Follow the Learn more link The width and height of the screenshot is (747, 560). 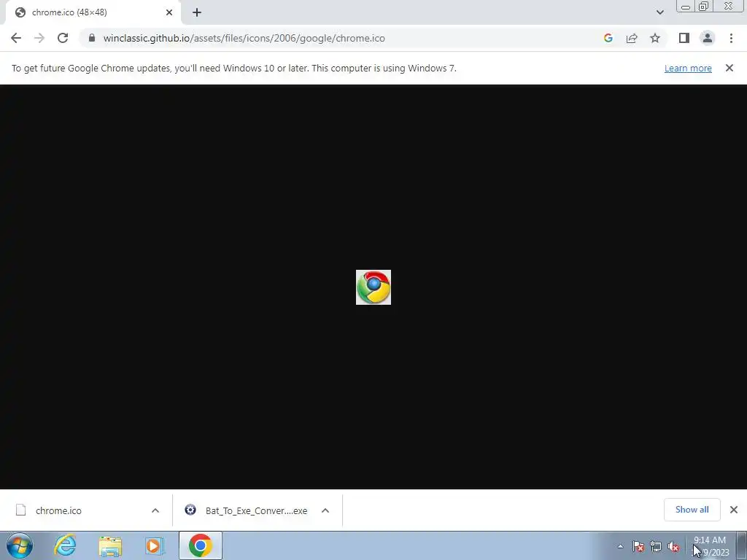(x=688, y=68)
